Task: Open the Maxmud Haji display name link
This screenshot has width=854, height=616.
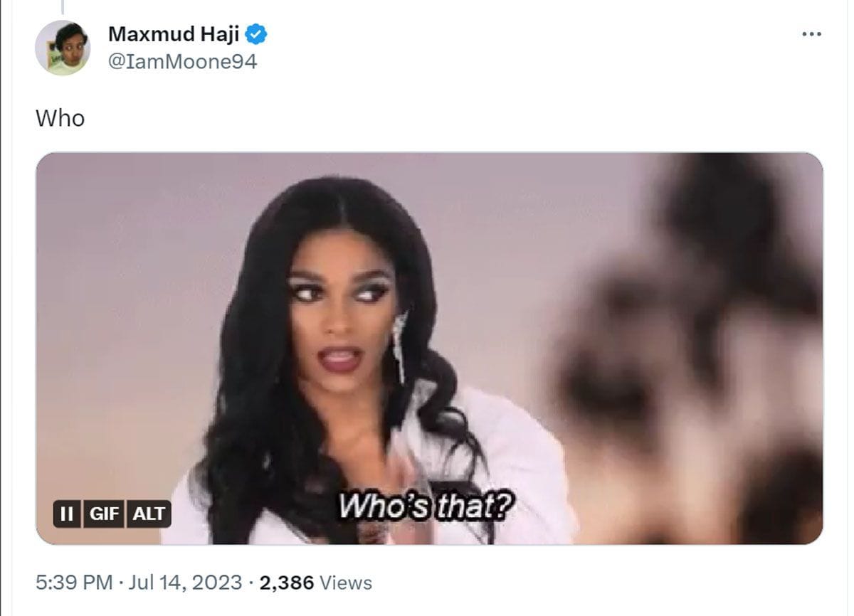Action: coord(174,33)
